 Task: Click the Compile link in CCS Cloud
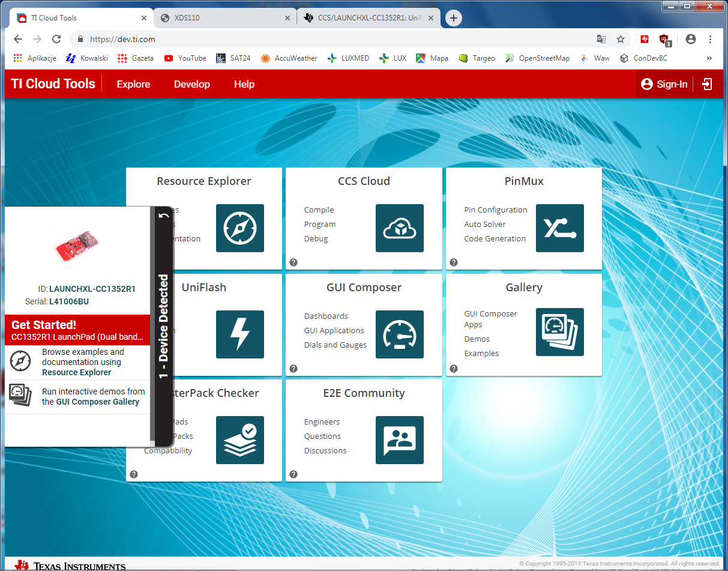coord(319,210)
